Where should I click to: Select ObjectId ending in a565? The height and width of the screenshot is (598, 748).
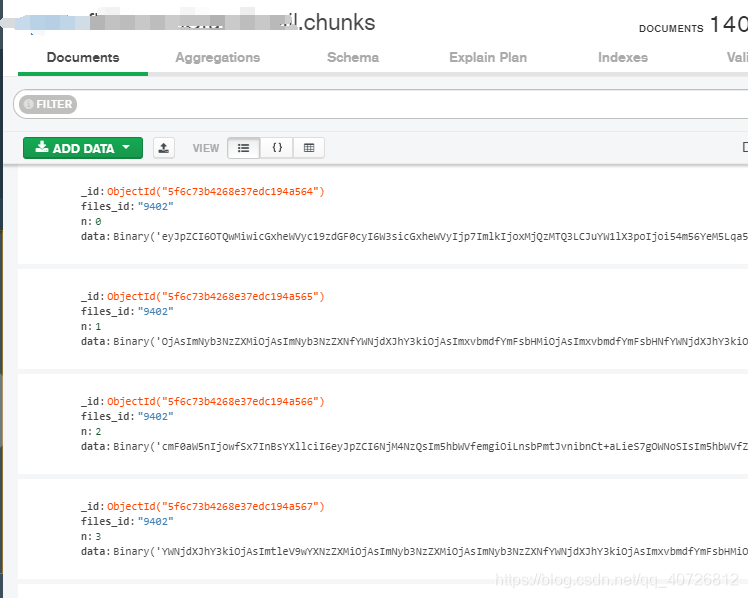tap(216, 297)
